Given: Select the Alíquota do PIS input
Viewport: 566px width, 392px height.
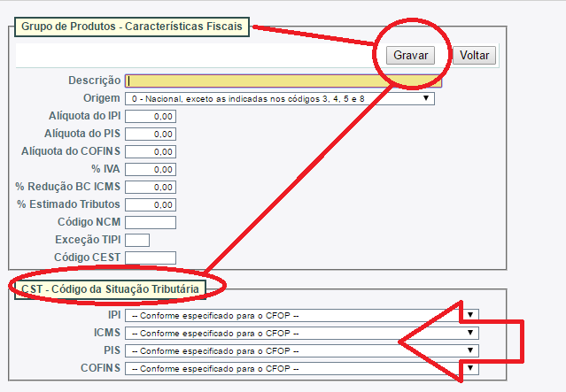Looking at the screenshot, I should click(151, 134).
